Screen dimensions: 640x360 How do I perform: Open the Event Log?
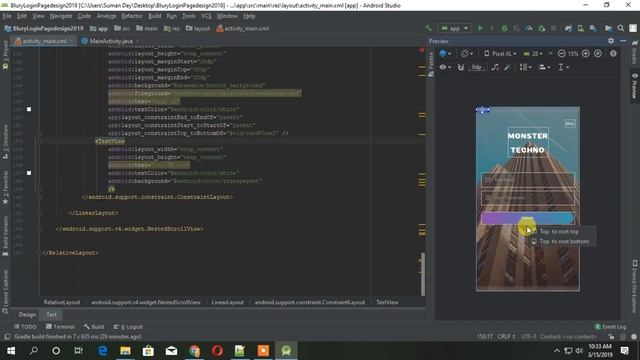tap(610, 327)
